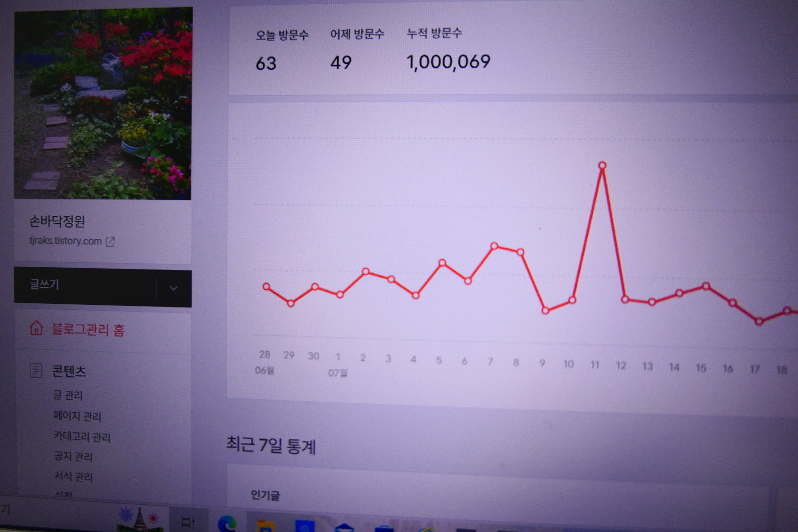Click the 인기글 section label
This screenshot has height=532, width=798.
coord(265,495)
